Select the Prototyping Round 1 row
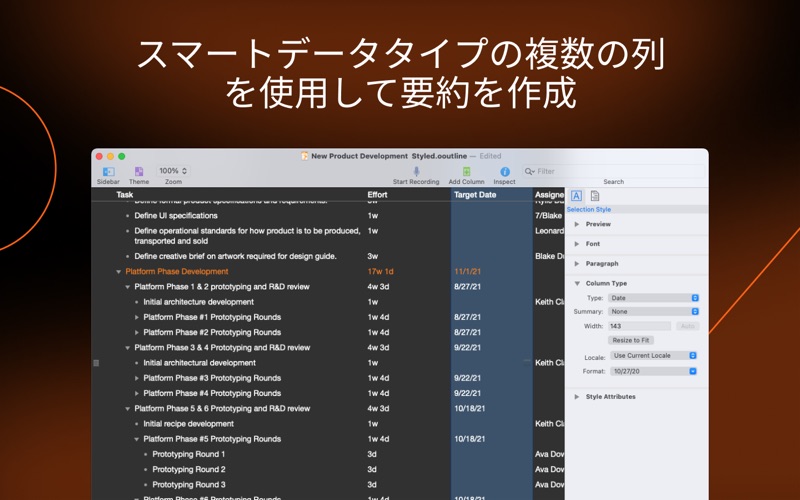The height and width of the screenshot is (500, 800). (188, 454)
